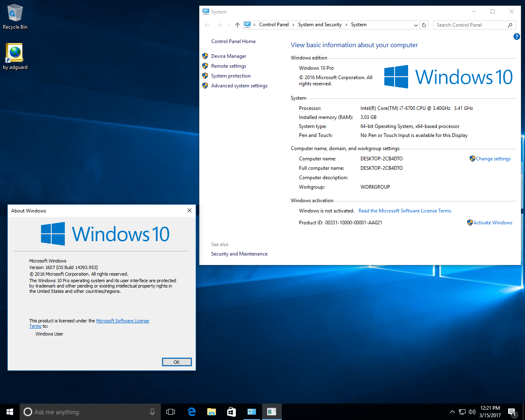
Task: Click the 'Windows 10 Pro' edition text
Action: click(x=316, y=68)
